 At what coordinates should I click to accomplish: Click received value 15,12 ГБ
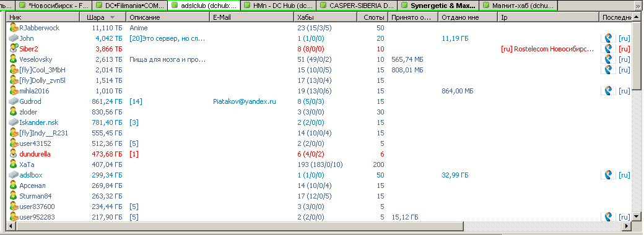[406, 217]
